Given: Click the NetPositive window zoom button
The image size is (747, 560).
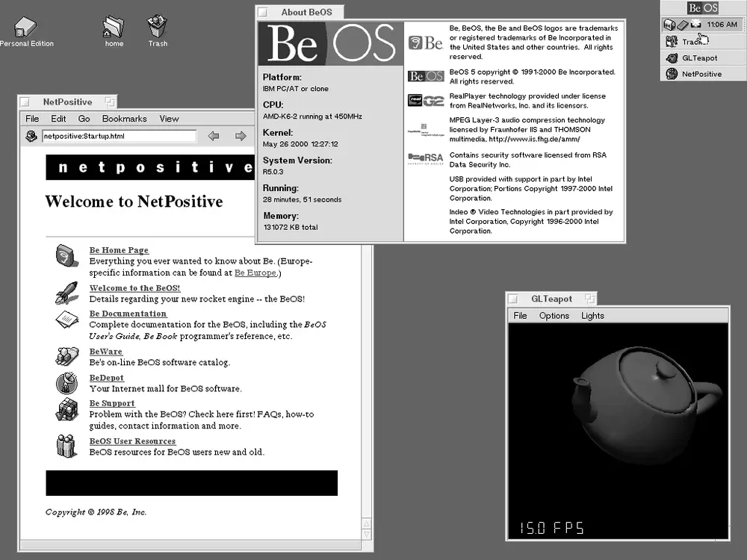Looking at the screenshot, I should click(110, 102).
